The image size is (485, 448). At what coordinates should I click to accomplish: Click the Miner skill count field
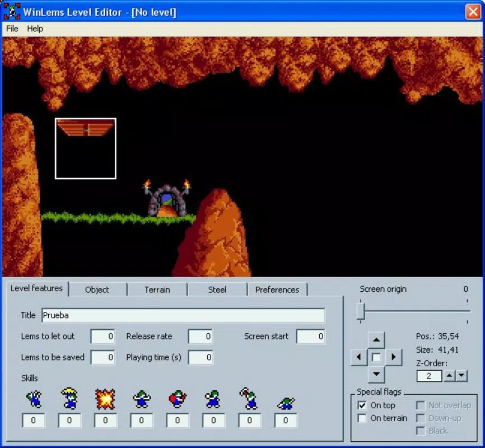click(250, 421)
